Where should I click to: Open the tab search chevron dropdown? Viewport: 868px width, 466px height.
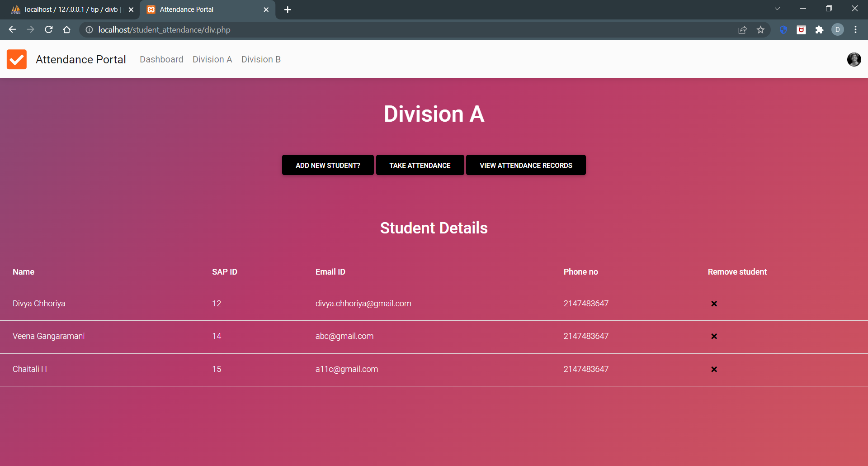pyautogui.click(x=778, y=8)
